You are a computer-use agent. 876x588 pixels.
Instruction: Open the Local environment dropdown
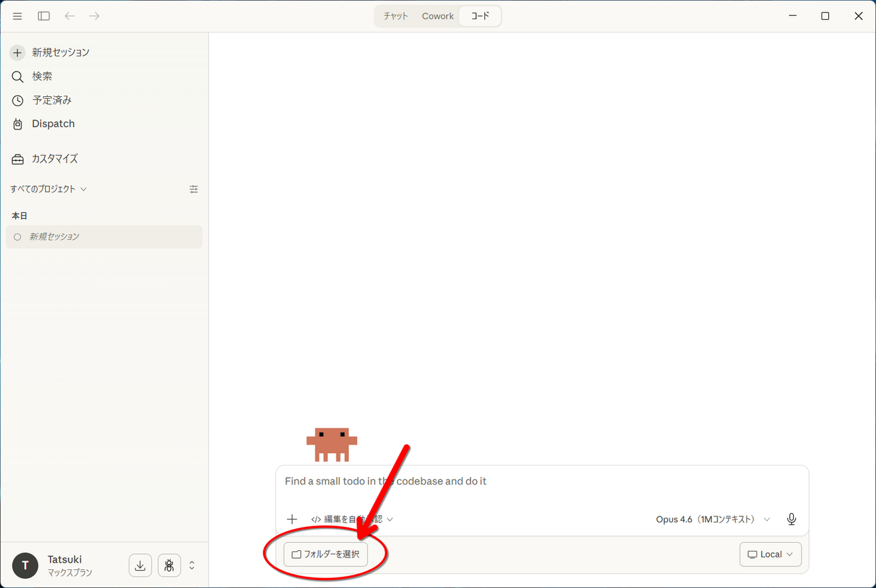click(770, 554)
